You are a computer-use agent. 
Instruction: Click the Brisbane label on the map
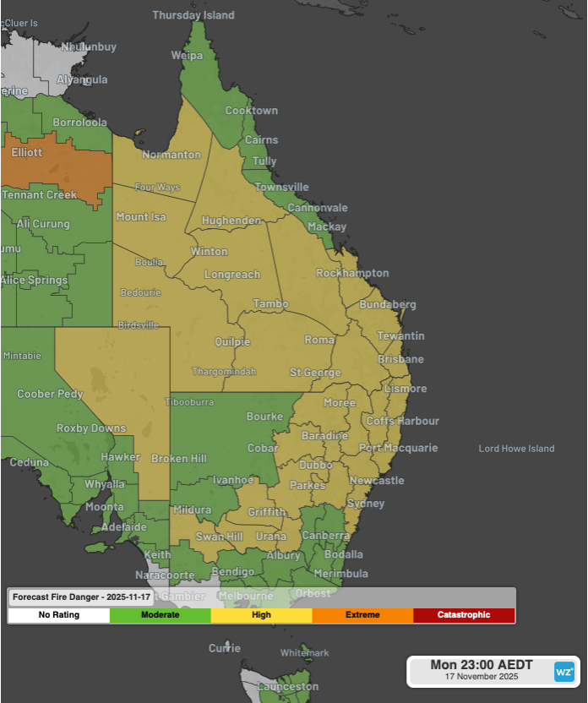(400, 359)
